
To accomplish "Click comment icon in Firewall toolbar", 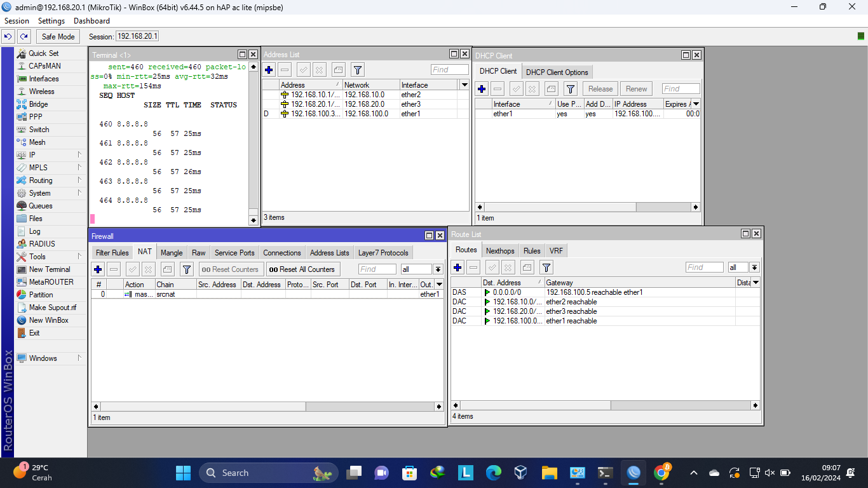I will tap(167, 269).
